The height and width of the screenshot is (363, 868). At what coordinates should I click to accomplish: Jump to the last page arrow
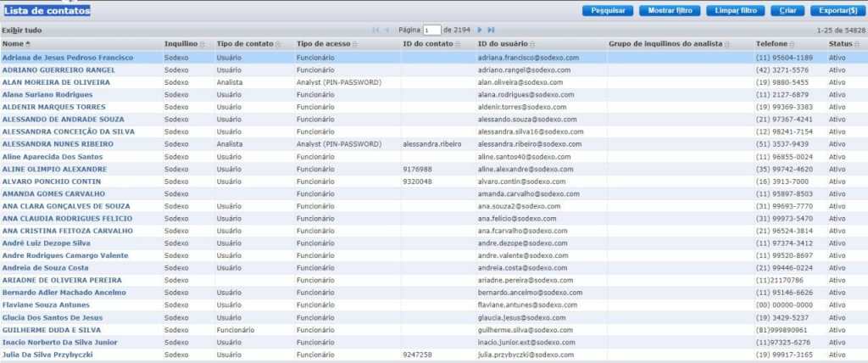492,31
